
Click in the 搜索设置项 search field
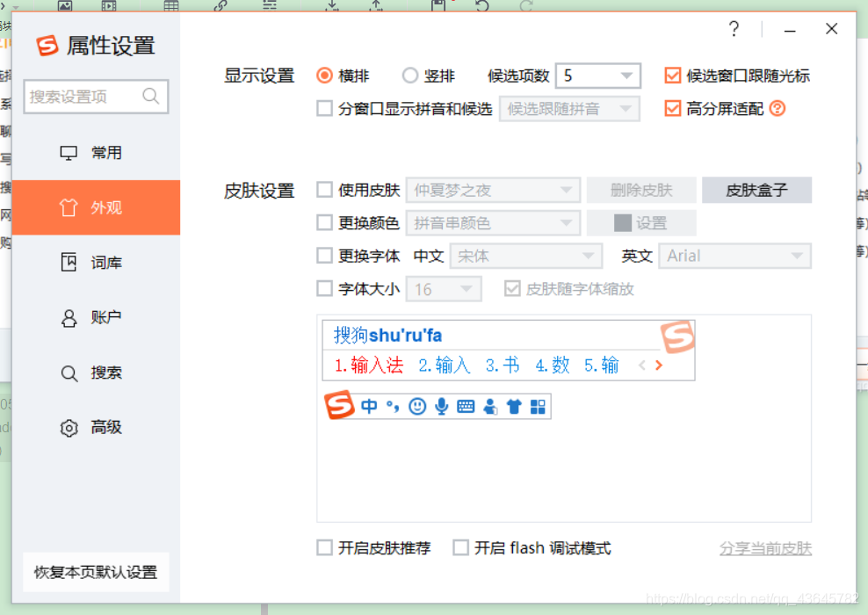pos(96,97)
